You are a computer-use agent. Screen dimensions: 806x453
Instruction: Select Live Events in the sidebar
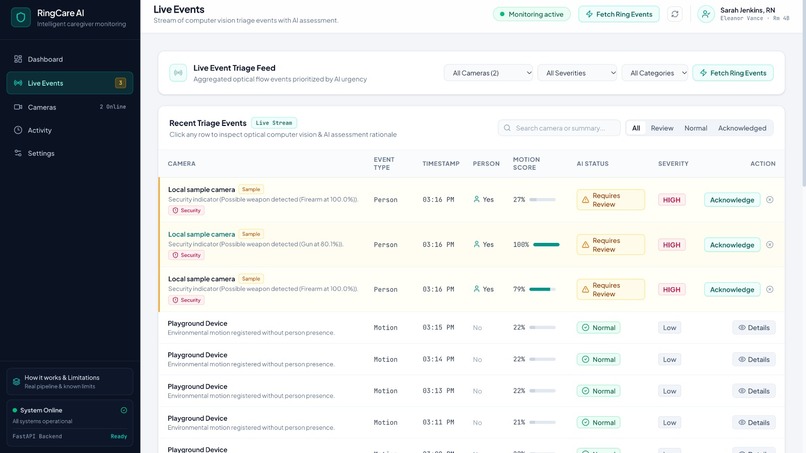(70, 83)
